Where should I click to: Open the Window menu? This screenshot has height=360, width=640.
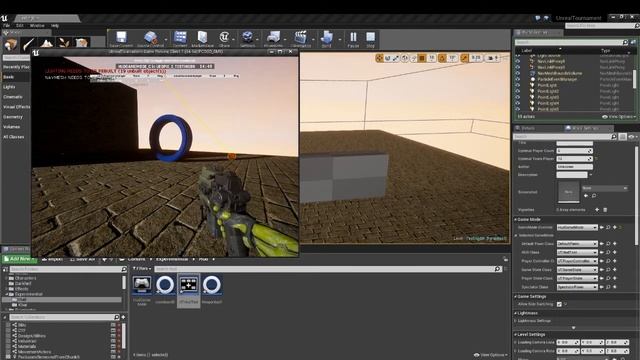(x=37, y=25)
